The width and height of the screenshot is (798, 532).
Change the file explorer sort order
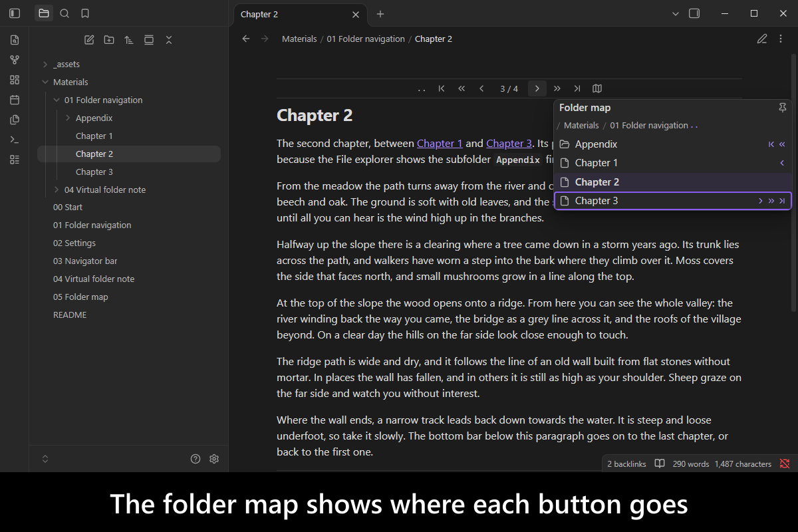[x=129, y=40]
